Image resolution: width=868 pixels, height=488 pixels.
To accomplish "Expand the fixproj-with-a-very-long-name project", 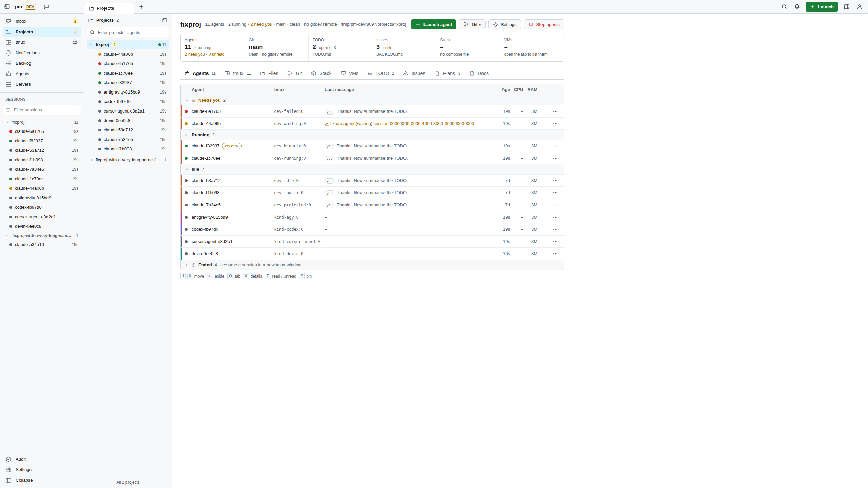I will coord(91,160).
